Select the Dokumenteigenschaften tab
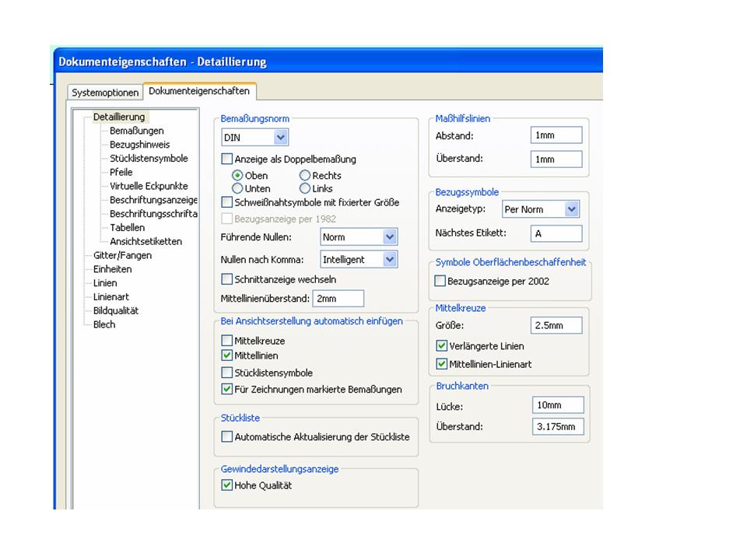Screen dimensions: 747x560 [x=200, y=91]
